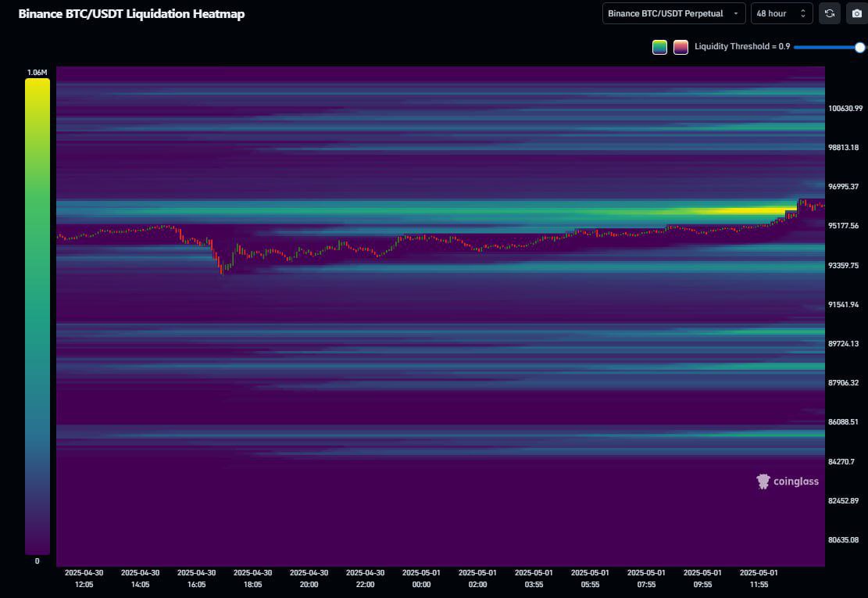Click the 100630.99 price axis label
The image size is (868, 598).
[845, 109]
